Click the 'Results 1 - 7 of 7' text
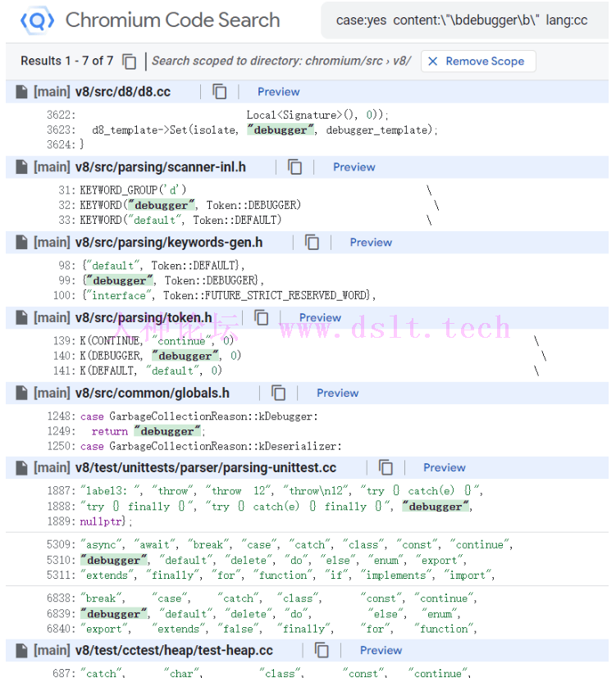This screenshot has width=616, height=678. pyautogui.click(x=67, y=61)
